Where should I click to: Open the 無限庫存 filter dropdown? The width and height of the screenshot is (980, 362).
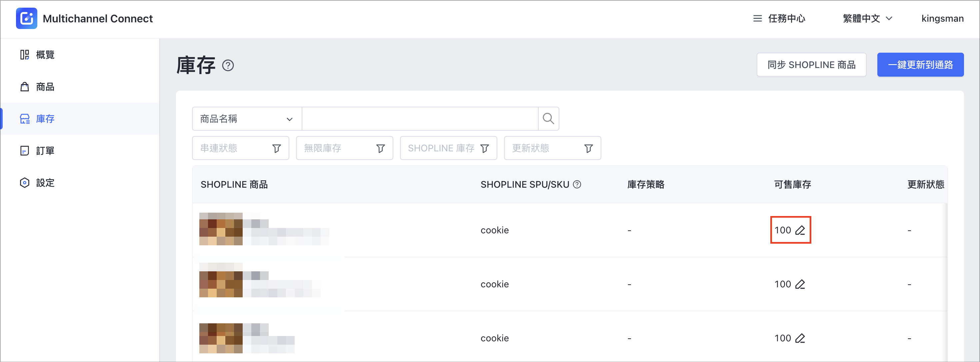[344, 148]
